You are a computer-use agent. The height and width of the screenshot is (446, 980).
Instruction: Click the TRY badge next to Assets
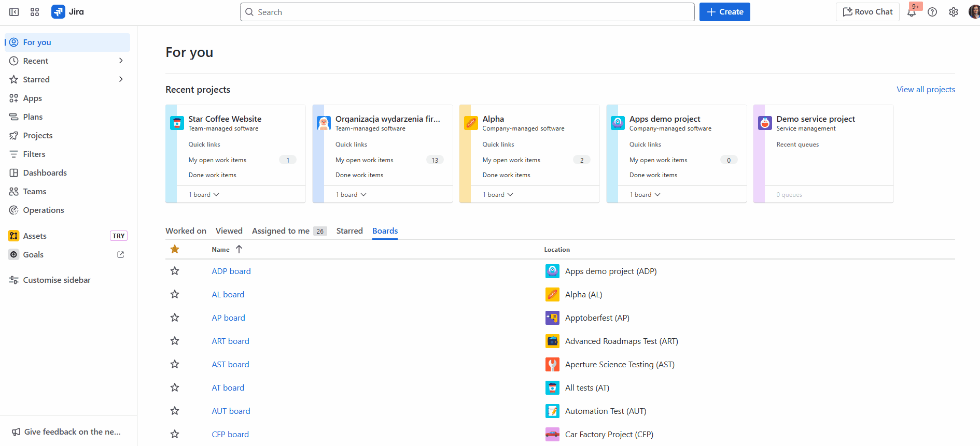(119, 236)
